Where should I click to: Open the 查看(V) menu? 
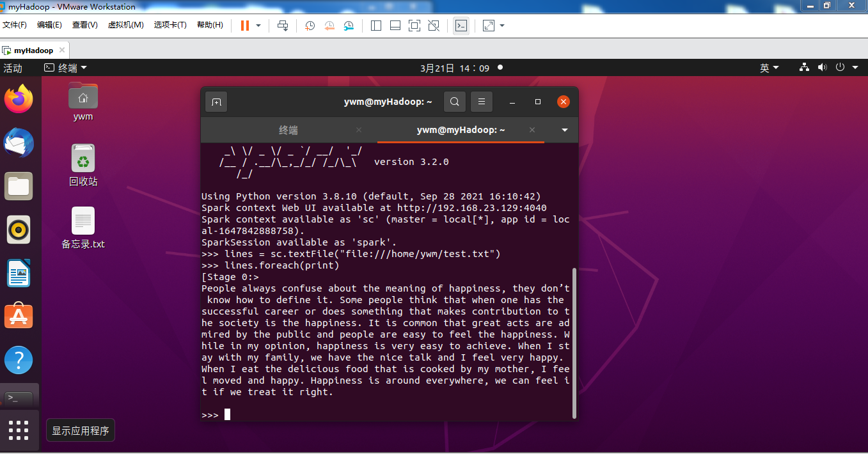click(84, 25)
